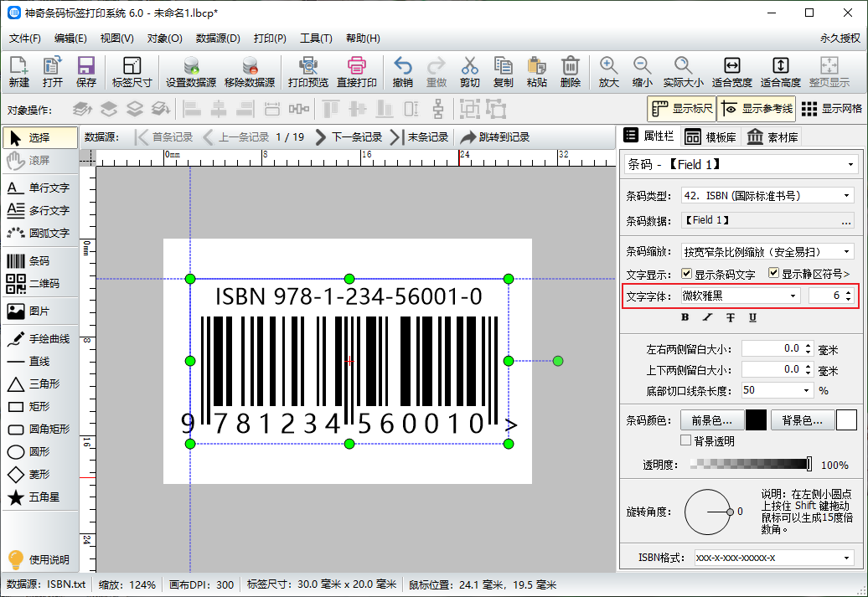Go to 末条记录 last record
868x597 pixels.
pos(420,136)
